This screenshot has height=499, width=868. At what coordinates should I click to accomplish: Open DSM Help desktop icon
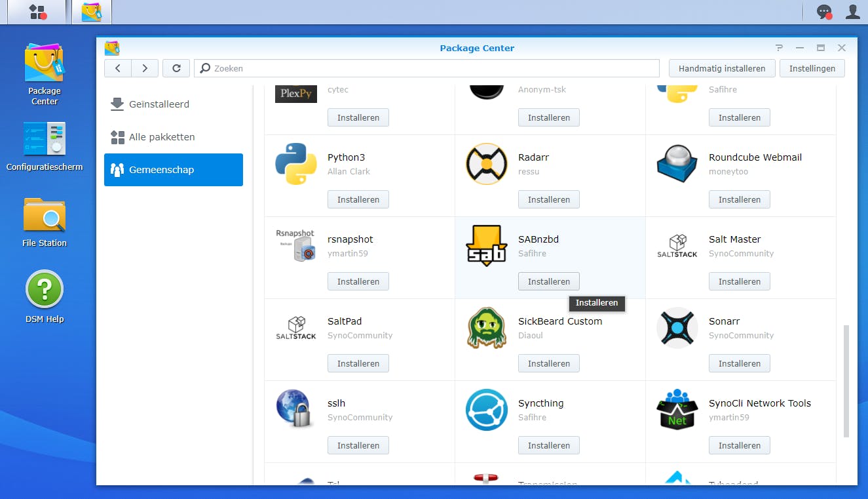click(45, 297)
